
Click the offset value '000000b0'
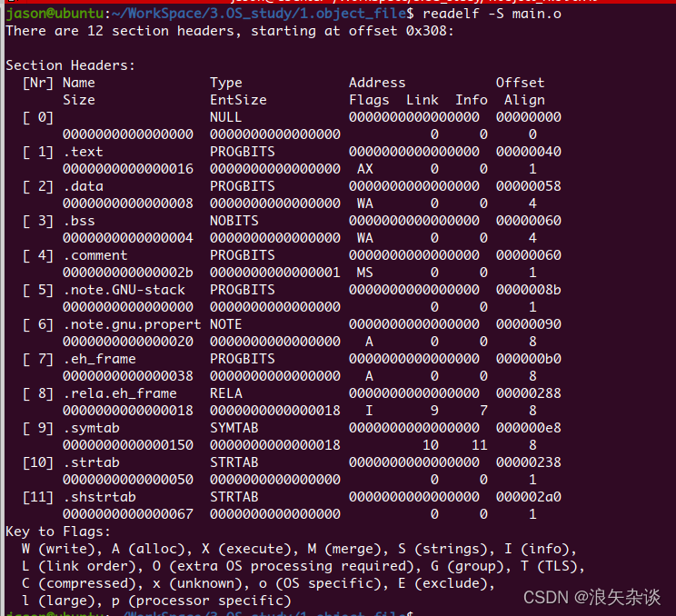(x=529, y=359)
